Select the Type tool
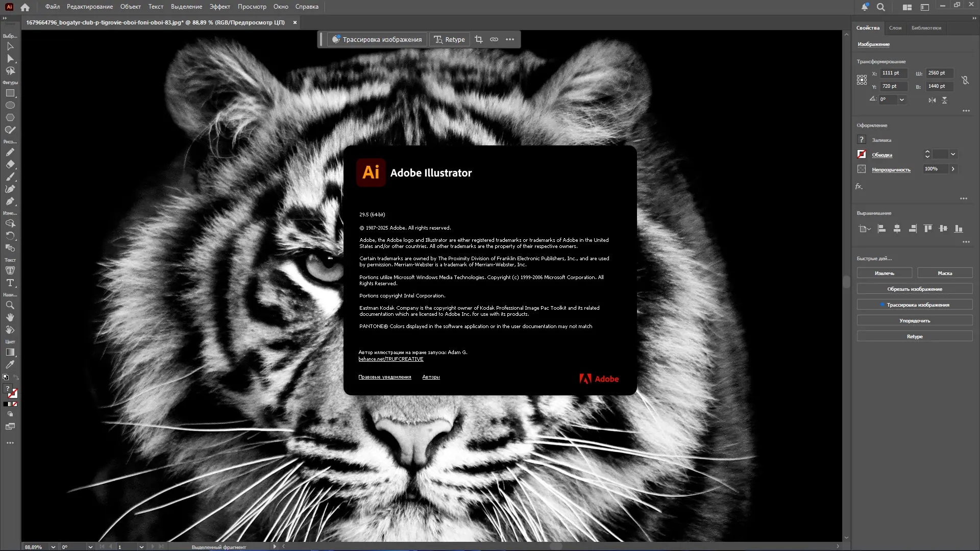Viewport: 980px width, 551px height. click(10, 283)
